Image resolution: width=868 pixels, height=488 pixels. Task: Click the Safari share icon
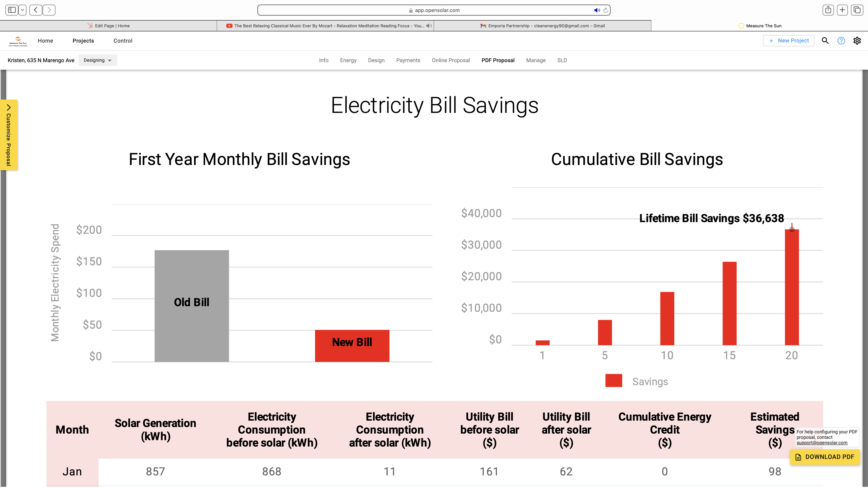828,10
